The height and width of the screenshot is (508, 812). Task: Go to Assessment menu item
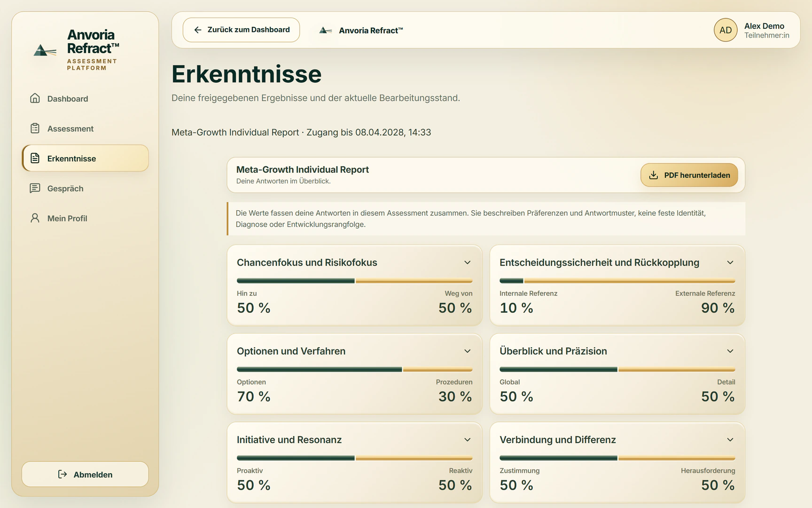[85, 128]
